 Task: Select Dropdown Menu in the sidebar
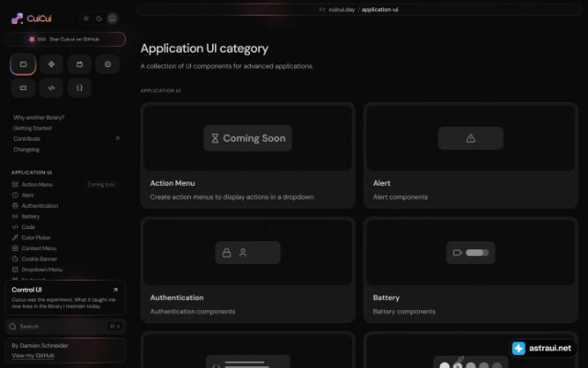pyautogui.click(x=42, y=270)
